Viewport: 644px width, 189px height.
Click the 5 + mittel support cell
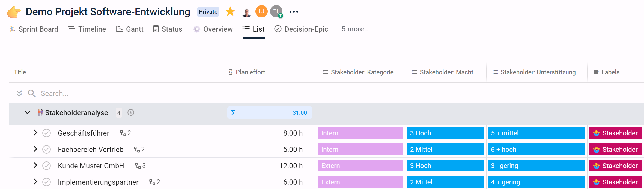536,133
